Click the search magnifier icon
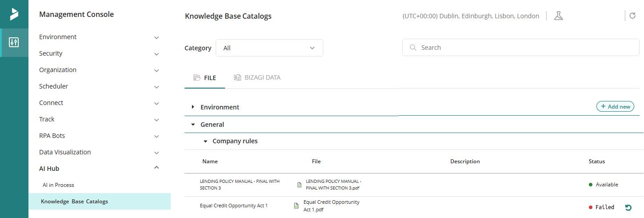The height and width of the screenshot is (218, 644). 413,48
